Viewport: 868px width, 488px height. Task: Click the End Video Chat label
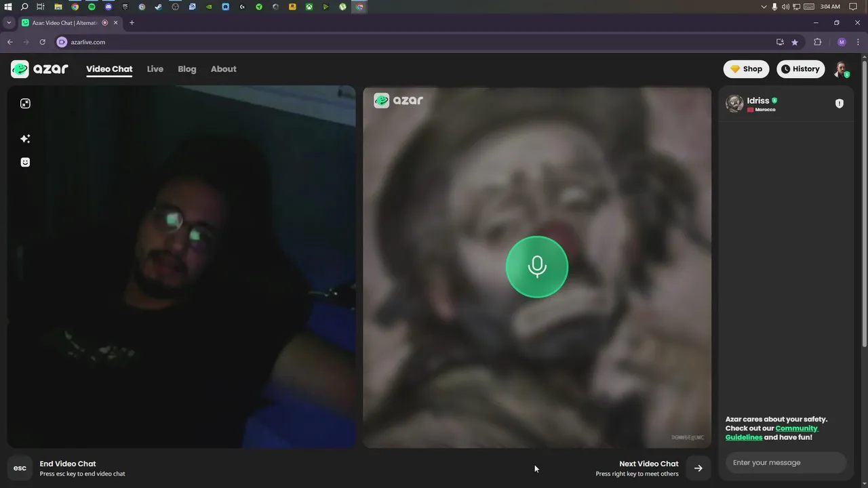point(68,464)
